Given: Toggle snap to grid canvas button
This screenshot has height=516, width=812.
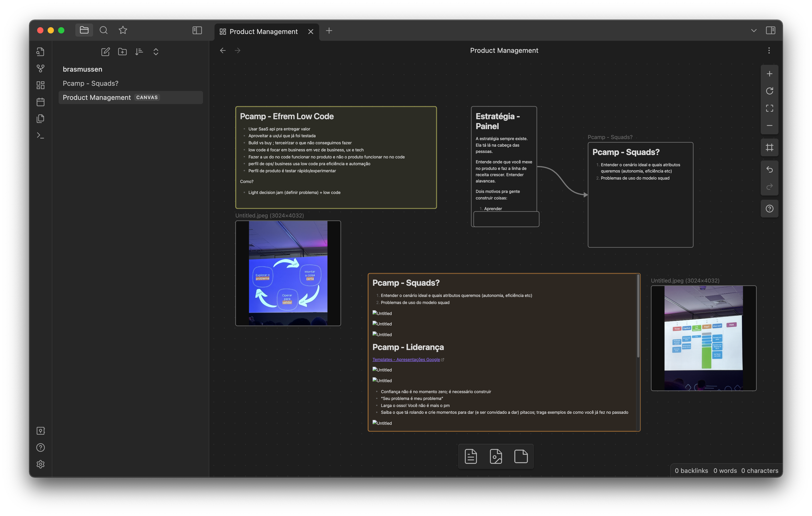Looking at the screenshot, I should coord(769,147).
